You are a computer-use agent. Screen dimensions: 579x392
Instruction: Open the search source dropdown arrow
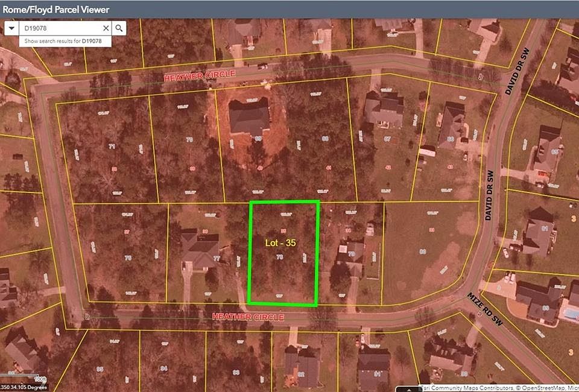(11, 28)
